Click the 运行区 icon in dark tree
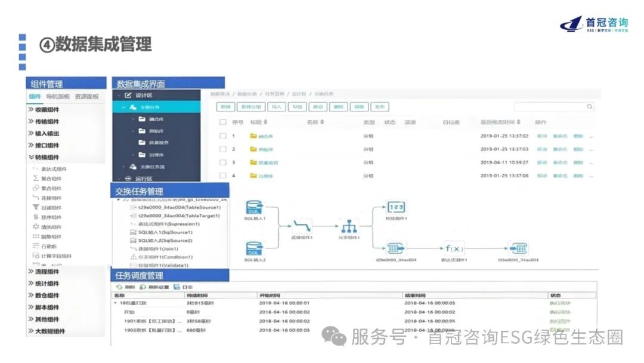644x363 pixels. coord(128,179)
